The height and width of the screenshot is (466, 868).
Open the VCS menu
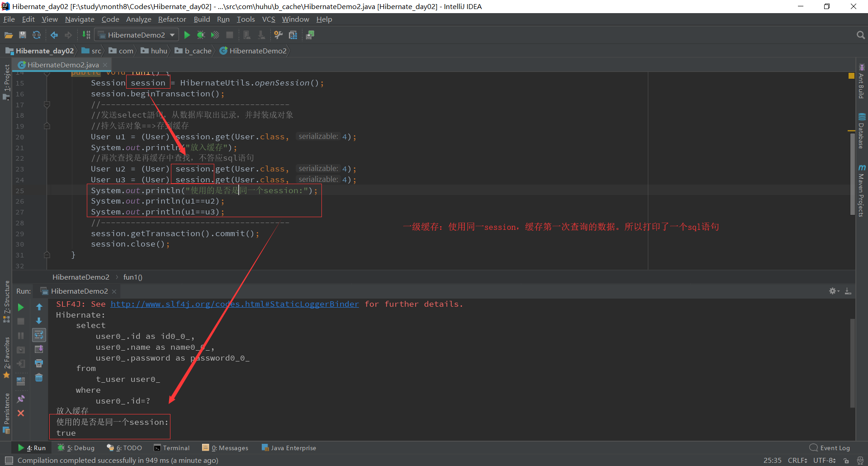pyautogui.click(x=269, y=19)
